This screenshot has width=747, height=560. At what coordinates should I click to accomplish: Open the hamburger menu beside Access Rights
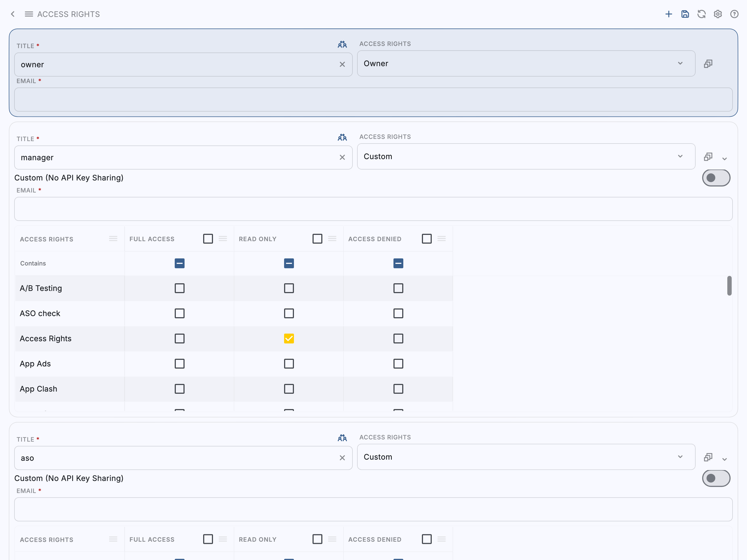pos(29,14)
